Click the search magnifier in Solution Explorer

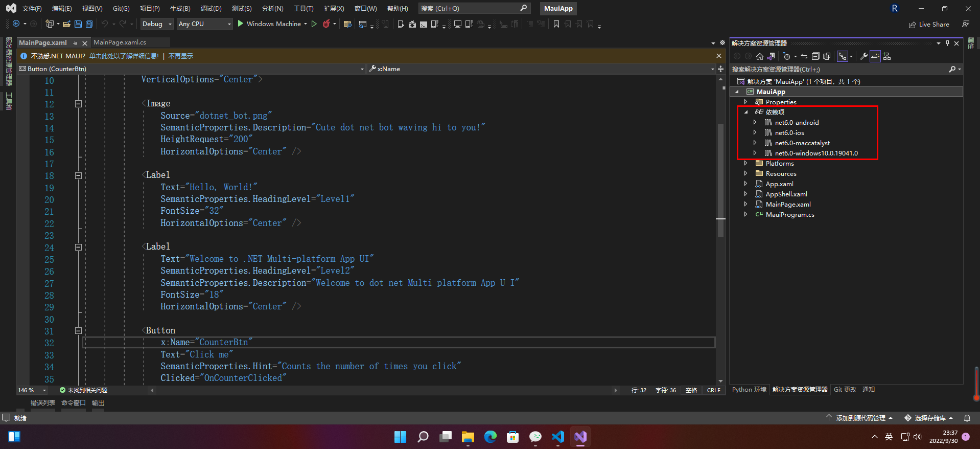[x=952, y=69]
